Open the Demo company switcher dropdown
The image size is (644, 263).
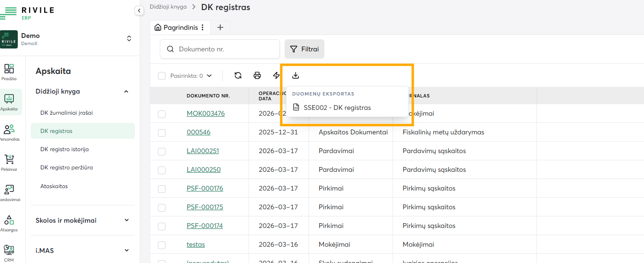129,38
